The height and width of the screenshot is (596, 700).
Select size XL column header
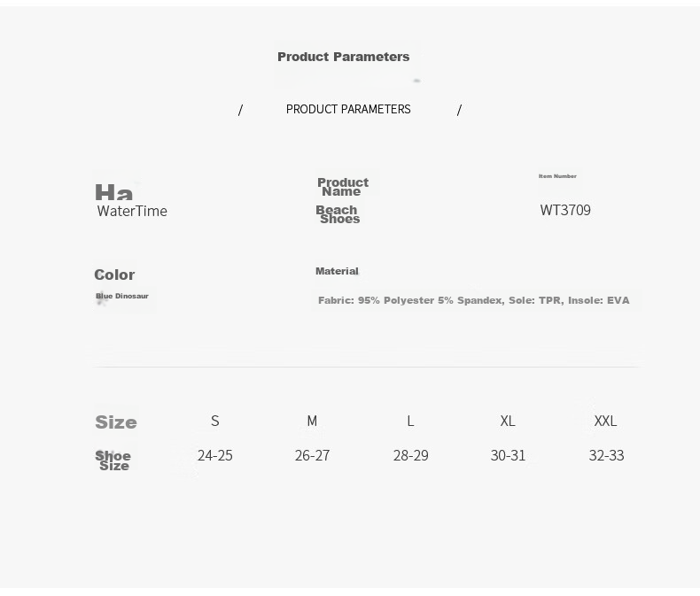[508, 421]
